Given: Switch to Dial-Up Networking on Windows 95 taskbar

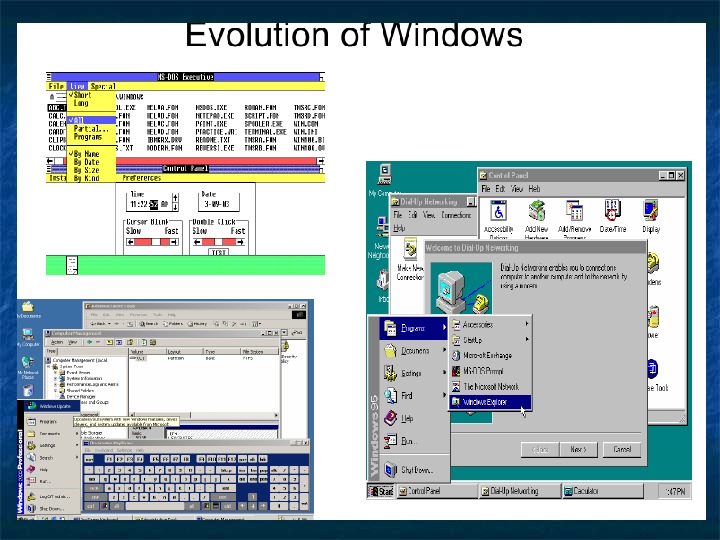Looking at the screenshot, I should point(519,491).
